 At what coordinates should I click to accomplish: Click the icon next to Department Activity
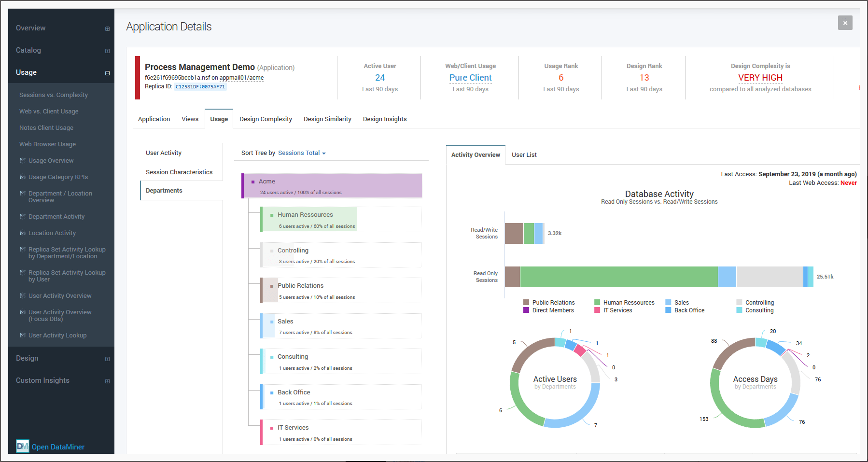pyautogui.click(x=23, y=216)
